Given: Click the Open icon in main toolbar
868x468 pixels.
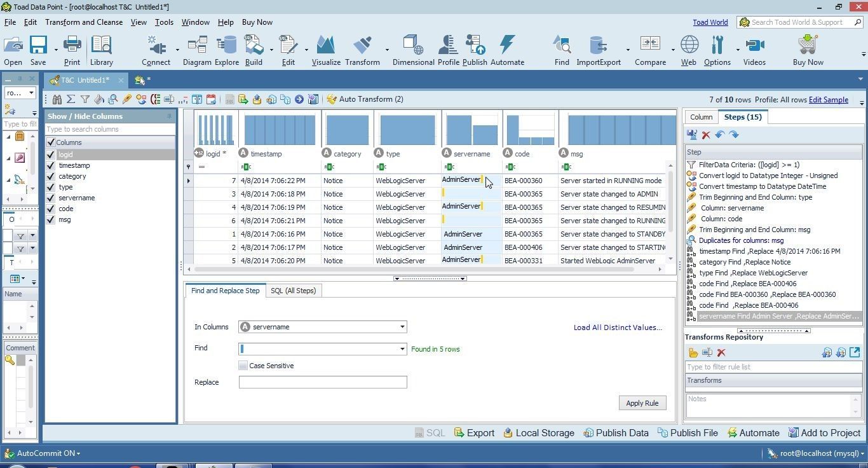Looking at the screenshot, I should pos(13,46).
